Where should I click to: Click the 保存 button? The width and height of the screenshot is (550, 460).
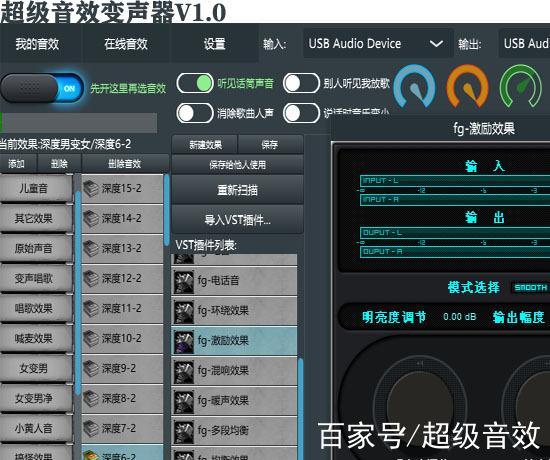[270, 145]
